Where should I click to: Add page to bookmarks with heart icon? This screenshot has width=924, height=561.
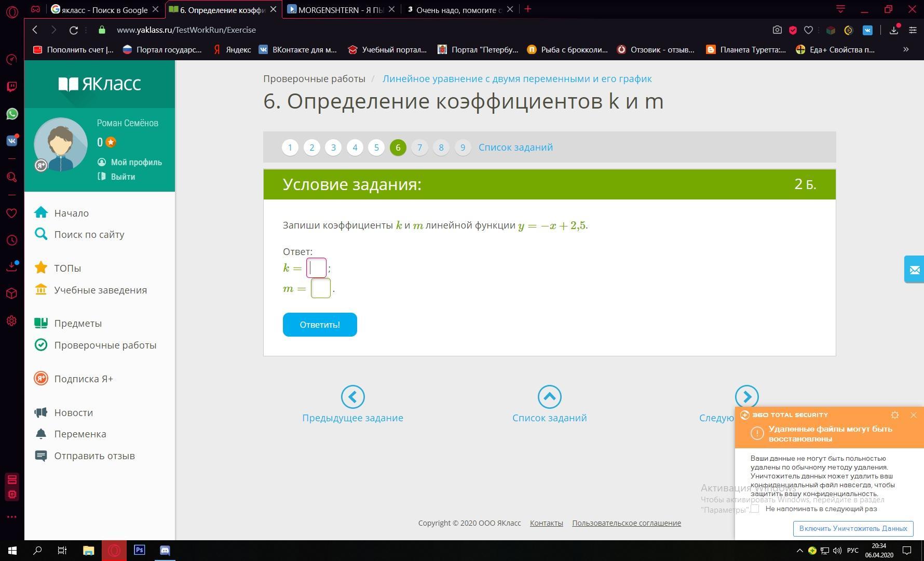[x=808, y=30]
